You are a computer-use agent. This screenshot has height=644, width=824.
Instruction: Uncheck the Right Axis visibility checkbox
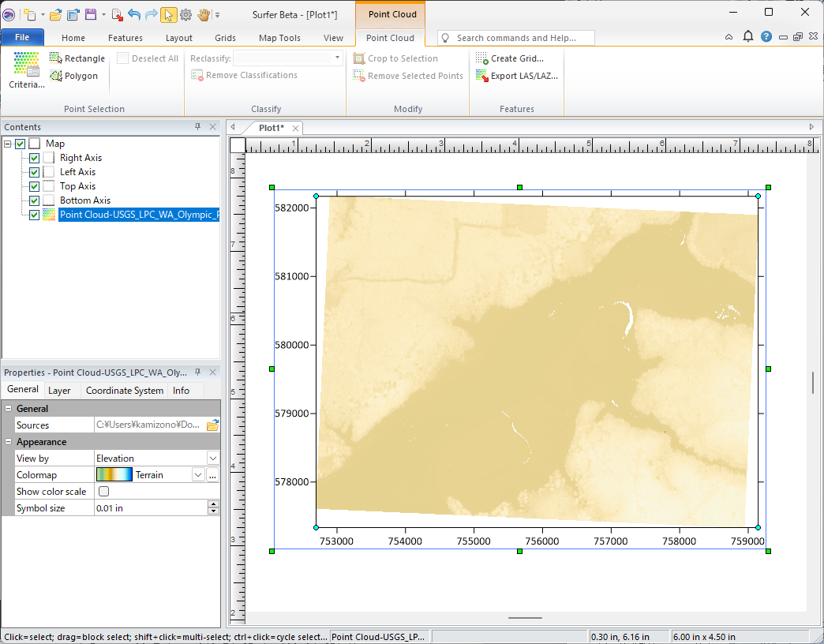pos(34,158)
